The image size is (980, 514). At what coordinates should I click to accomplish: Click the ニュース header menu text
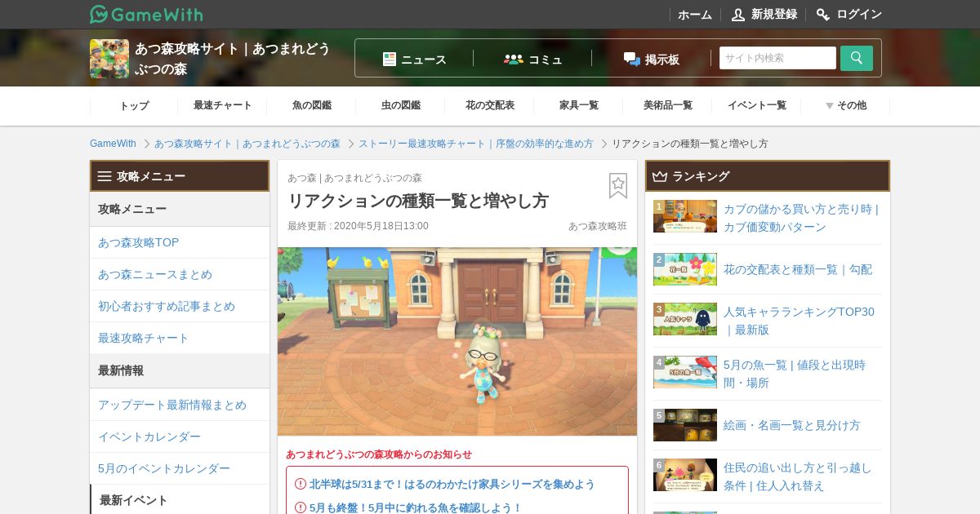coord(424,60)
